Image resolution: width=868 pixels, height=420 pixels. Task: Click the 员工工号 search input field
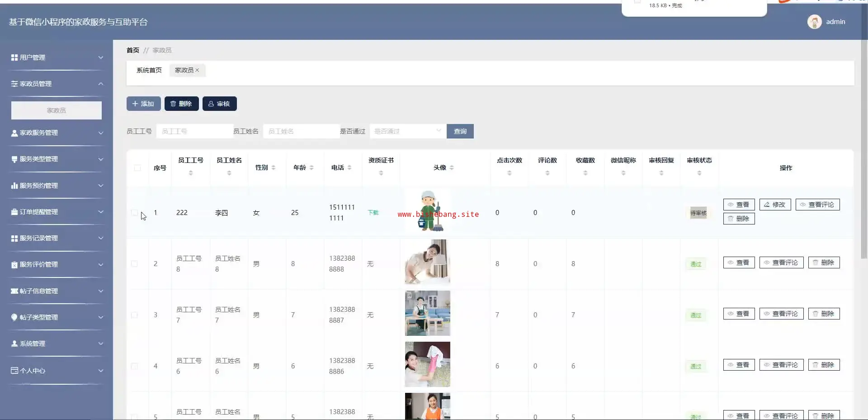194,131
